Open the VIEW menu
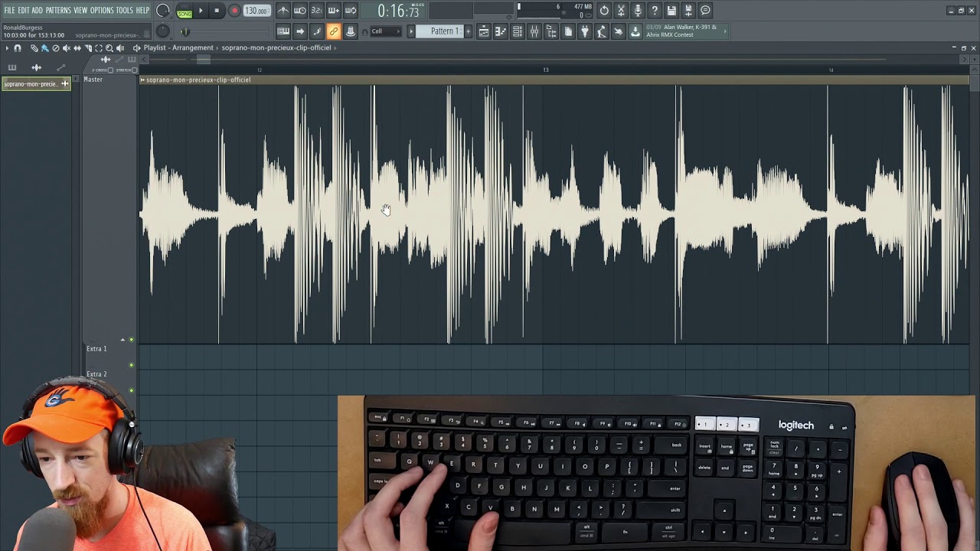The image size is (980, 551). (x=80, y=11)
